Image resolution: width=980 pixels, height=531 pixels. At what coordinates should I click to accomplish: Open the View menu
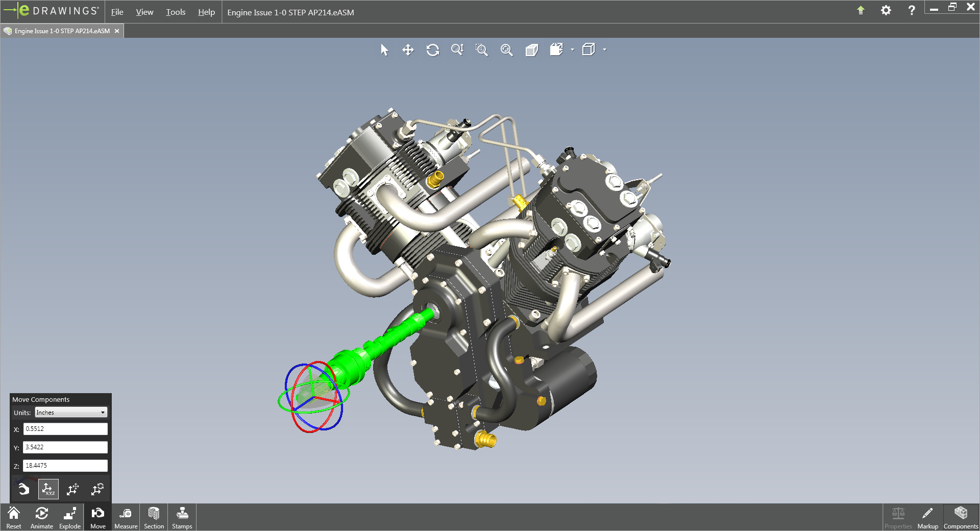click(x=144, y=12)
